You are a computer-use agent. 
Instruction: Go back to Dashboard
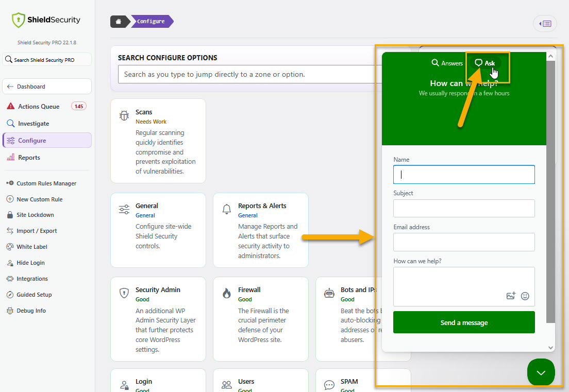[x=47, y=87]
